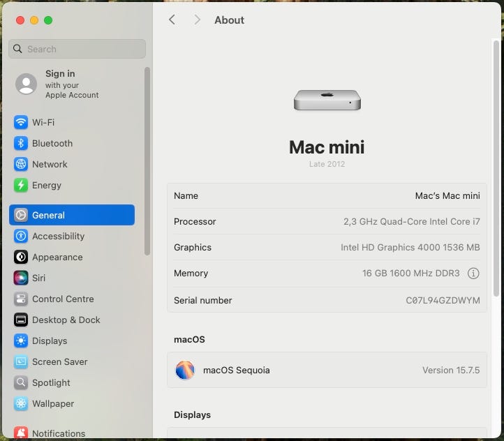Go forward with the right chevron
This screenshot has width=504, height=441.
tap(197, 20)
